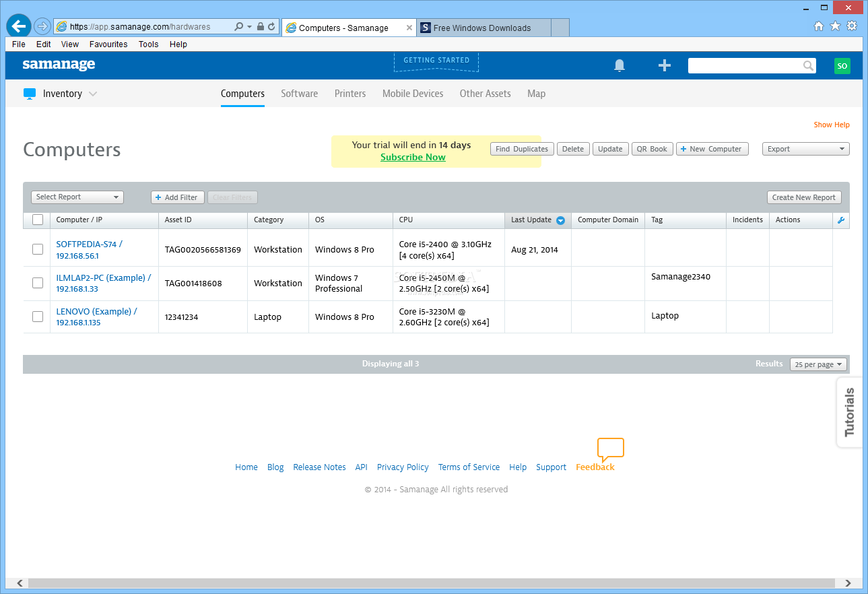
Task: Click the Create New Report button
Action: (804, 197)
